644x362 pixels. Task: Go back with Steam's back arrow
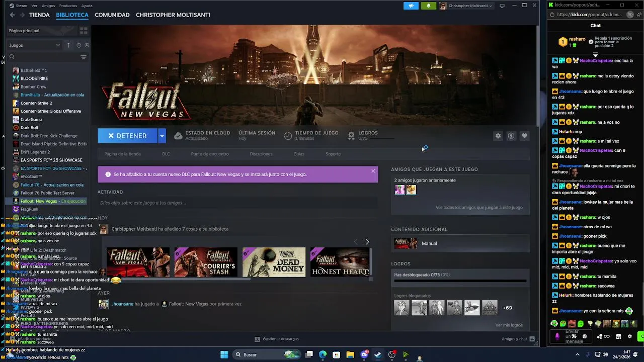(x=12, y=15)
